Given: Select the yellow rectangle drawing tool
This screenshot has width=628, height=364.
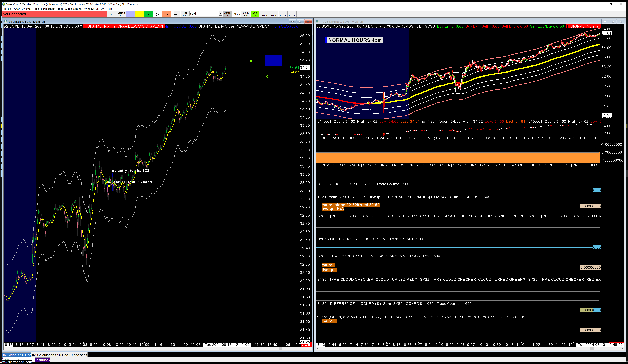Looking at the screenshot, I should point(139,14).
